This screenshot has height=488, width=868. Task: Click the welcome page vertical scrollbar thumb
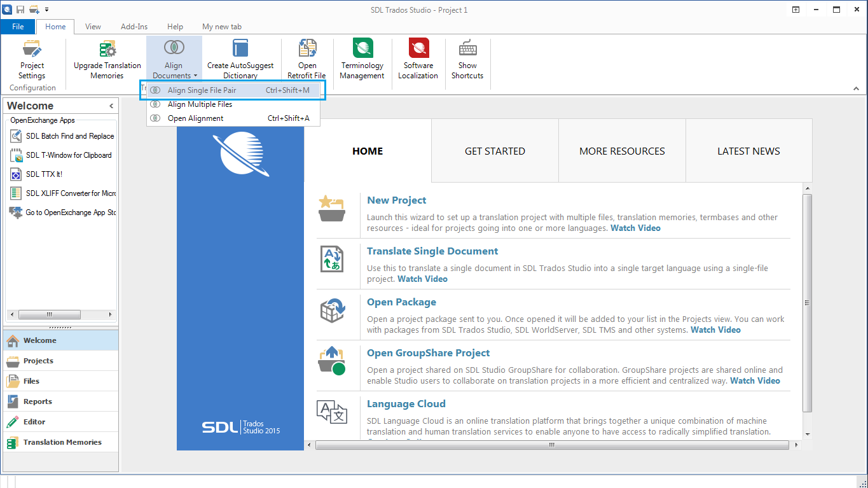[x=808, y=302]
